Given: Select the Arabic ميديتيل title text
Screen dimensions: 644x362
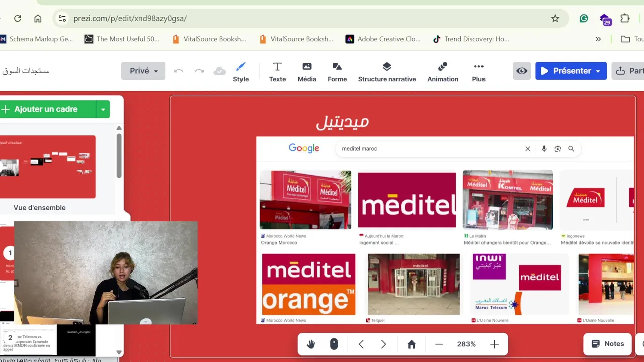Looking at the screenshot, I should (343, 122).
